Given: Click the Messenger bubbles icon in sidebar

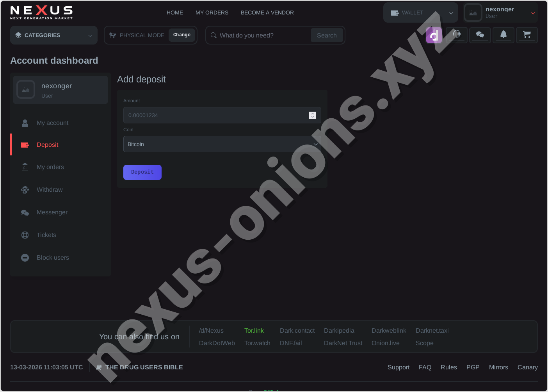Looking at the screenshot, I should coord(25,212).
